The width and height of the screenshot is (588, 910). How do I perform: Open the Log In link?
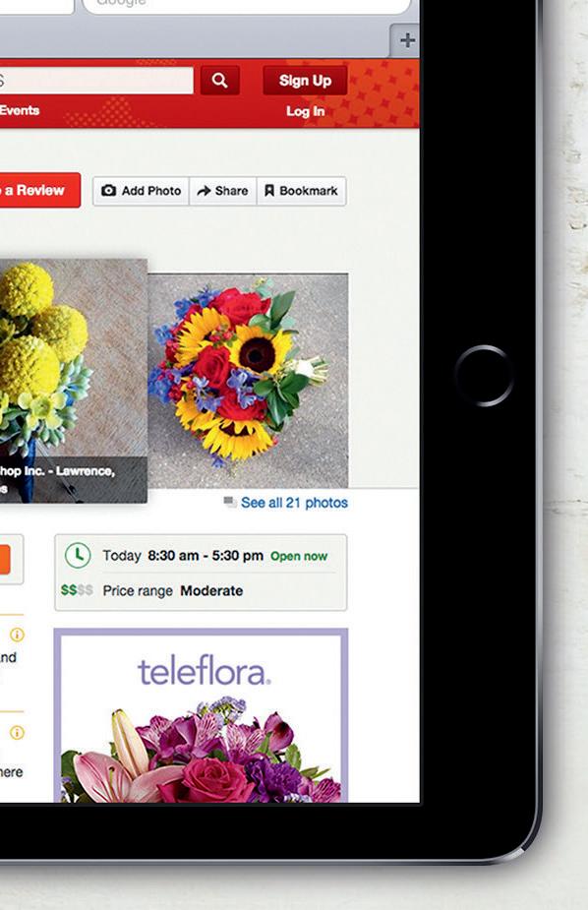tap(306, 111)
